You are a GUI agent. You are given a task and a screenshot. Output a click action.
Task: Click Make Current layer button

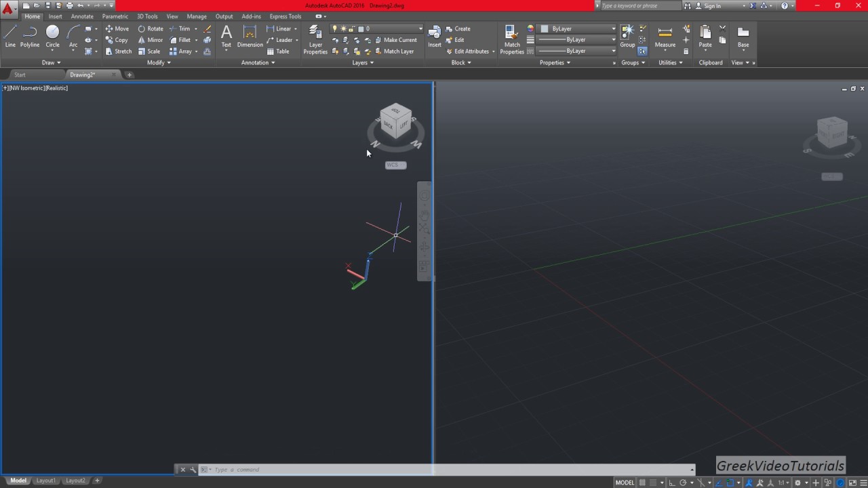(396, 40)
